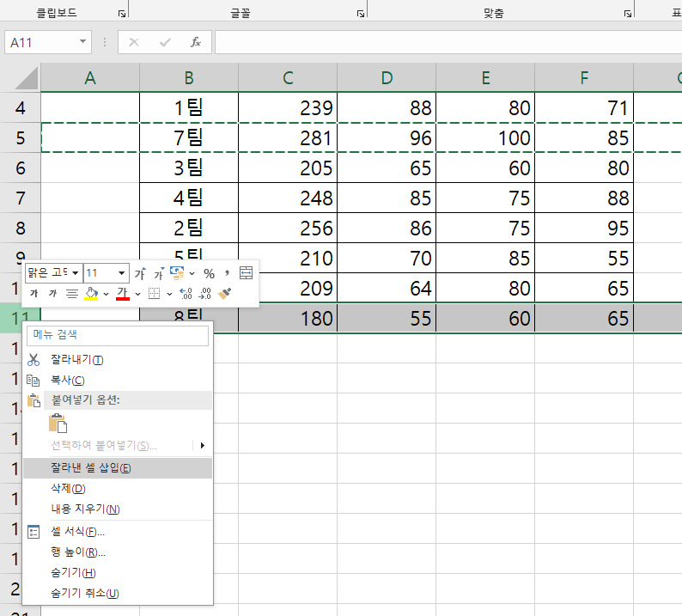
Task: Select row 8 header
Action: [20, 228]
